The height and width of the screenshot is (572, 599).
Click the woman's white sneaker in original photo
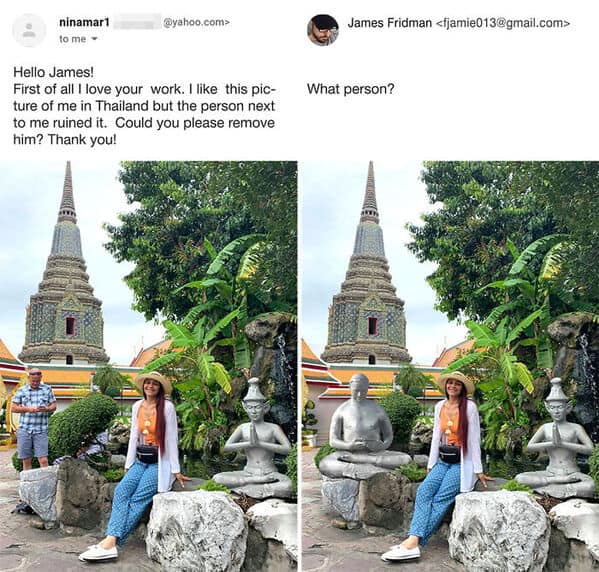point(98,553)
